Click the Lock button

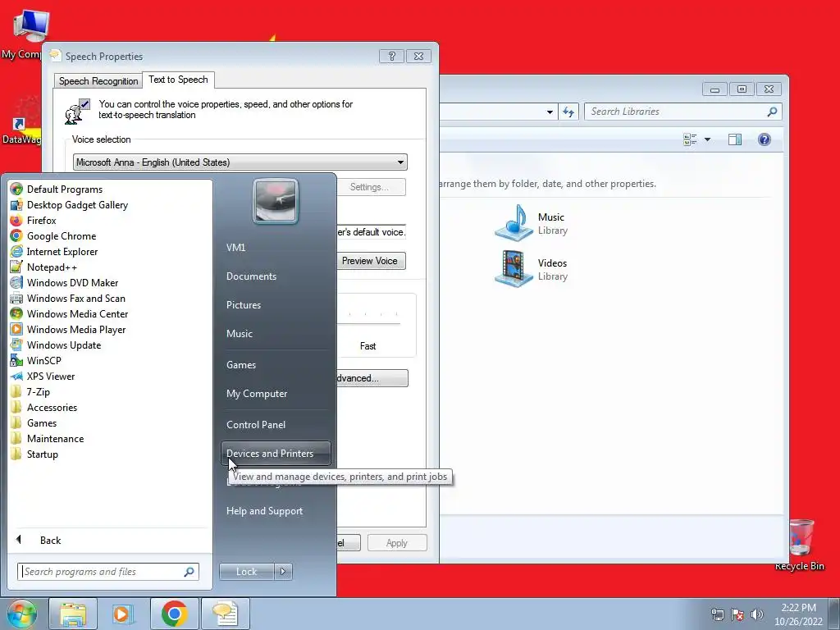[x=246, y=572]
